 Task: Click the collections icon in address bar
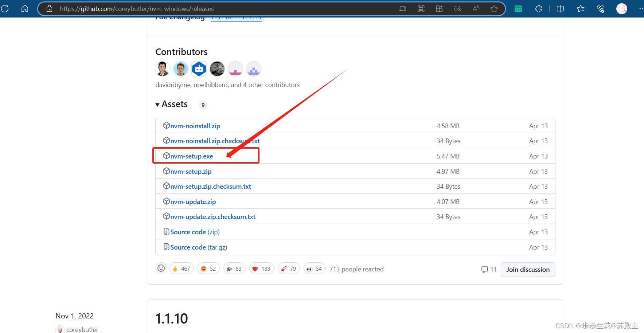[x=440, y=8]
